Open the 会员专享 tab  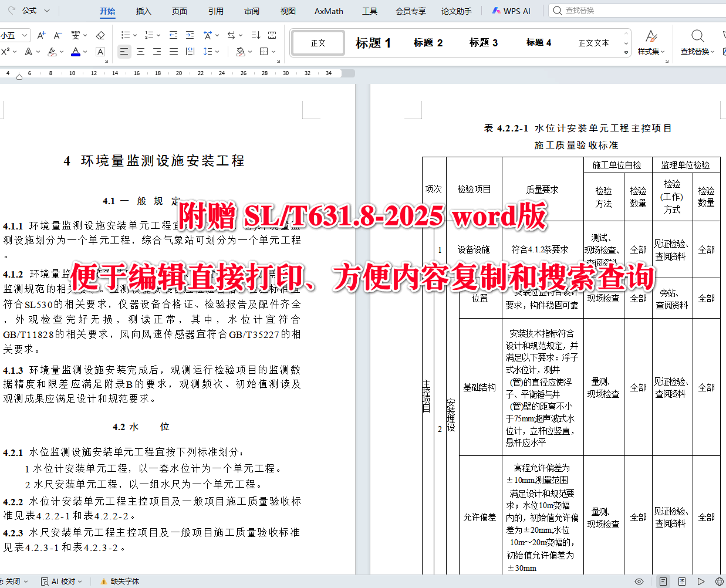click(411, 11)
